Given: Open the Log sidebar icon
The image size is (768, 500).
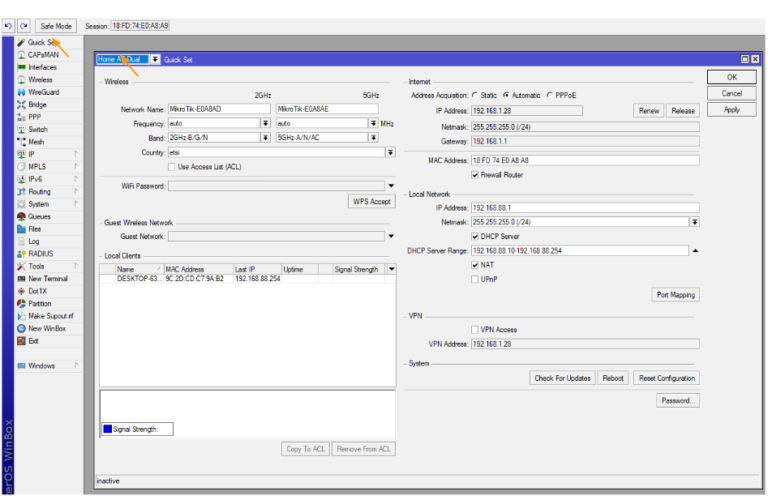Looking at the screenshot, I should point(21,241).
